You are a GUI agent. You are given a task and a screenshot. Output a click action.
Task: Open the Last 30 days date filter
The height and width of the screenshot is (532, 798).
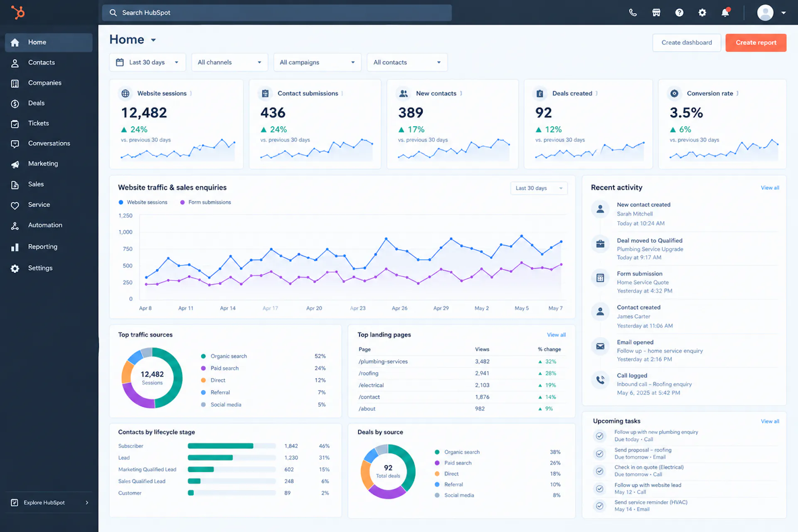(148, 62)
